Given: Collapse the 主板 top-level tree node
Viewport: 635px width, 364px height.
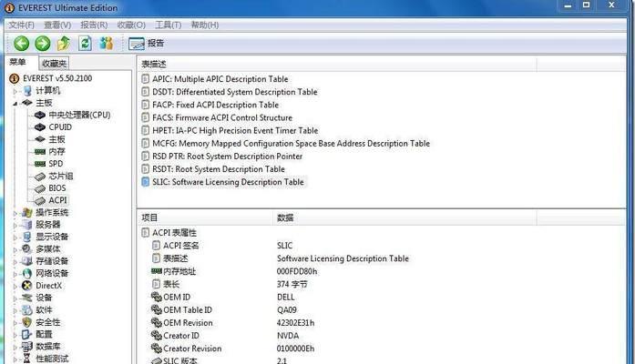Looking at the screenshot, I should [x=15, y=104].
